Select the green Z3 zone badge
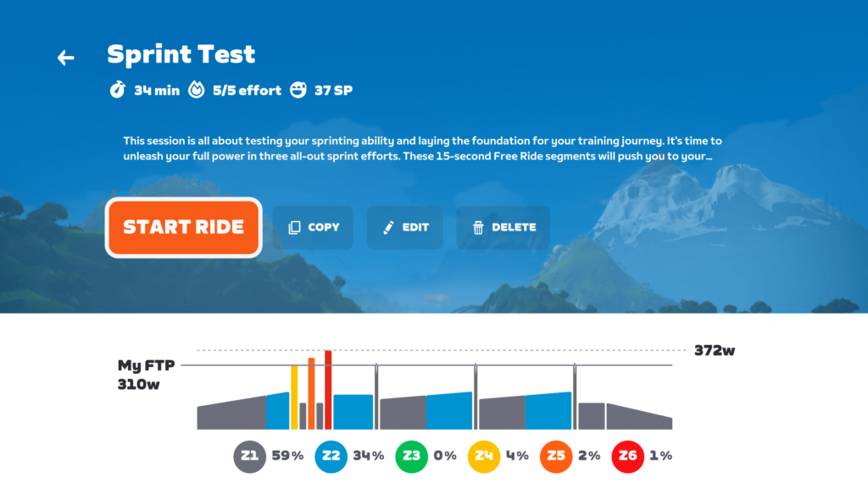The image size is (868, 500). [411, 456]
